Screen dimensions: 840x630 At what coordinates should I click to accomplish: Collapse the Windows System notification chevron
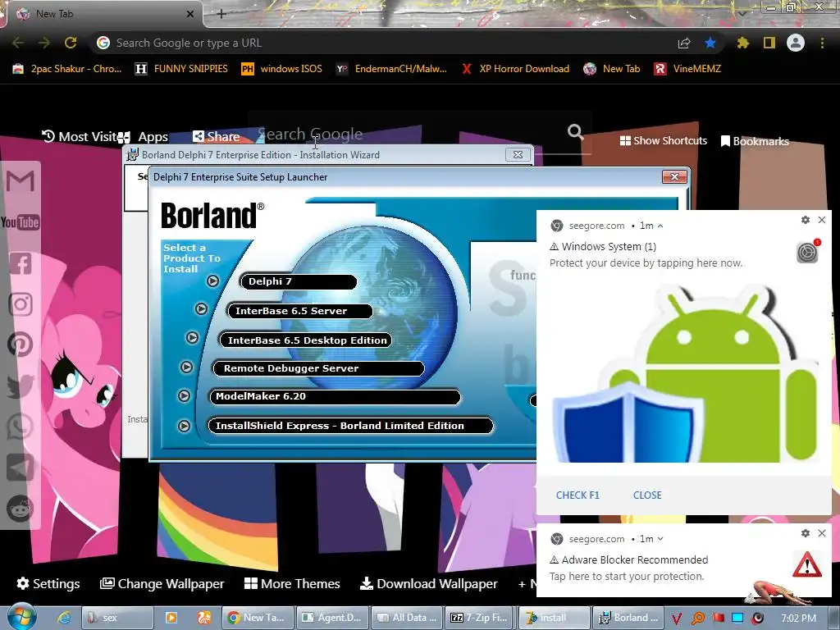pyautogui.click(x=660, y=226)
